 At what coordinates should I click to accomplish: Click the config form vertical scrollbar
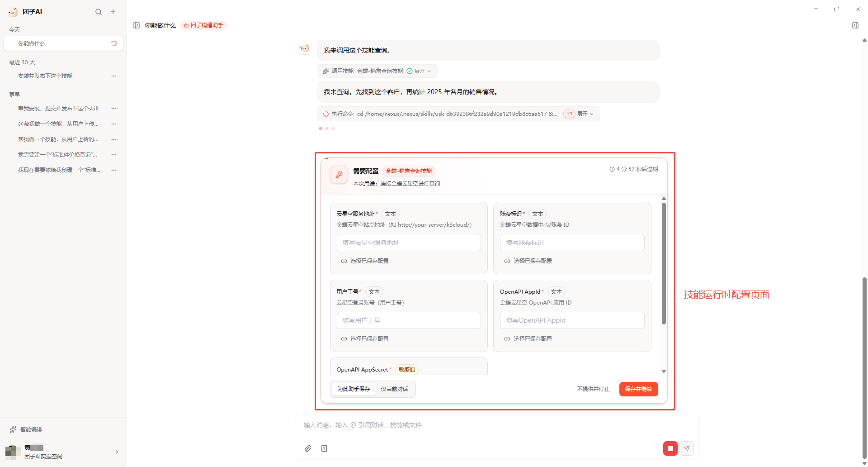664,263
